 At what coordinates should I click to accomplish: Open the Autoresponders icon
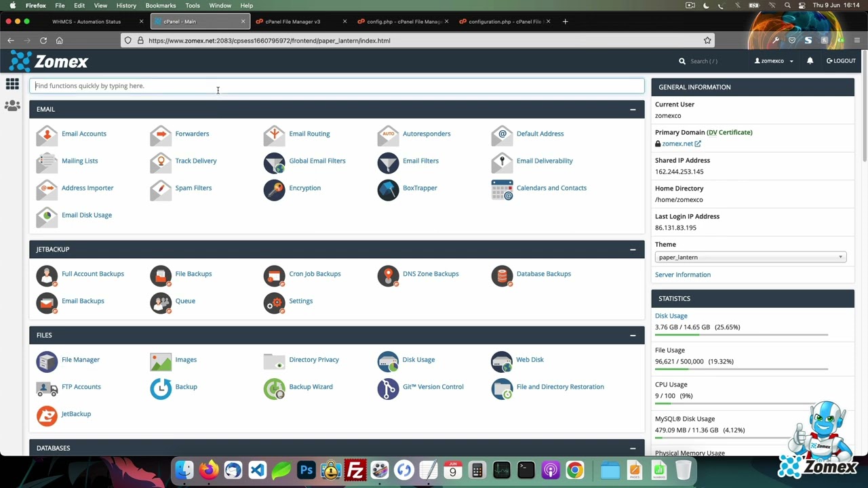tap(389, 135)
